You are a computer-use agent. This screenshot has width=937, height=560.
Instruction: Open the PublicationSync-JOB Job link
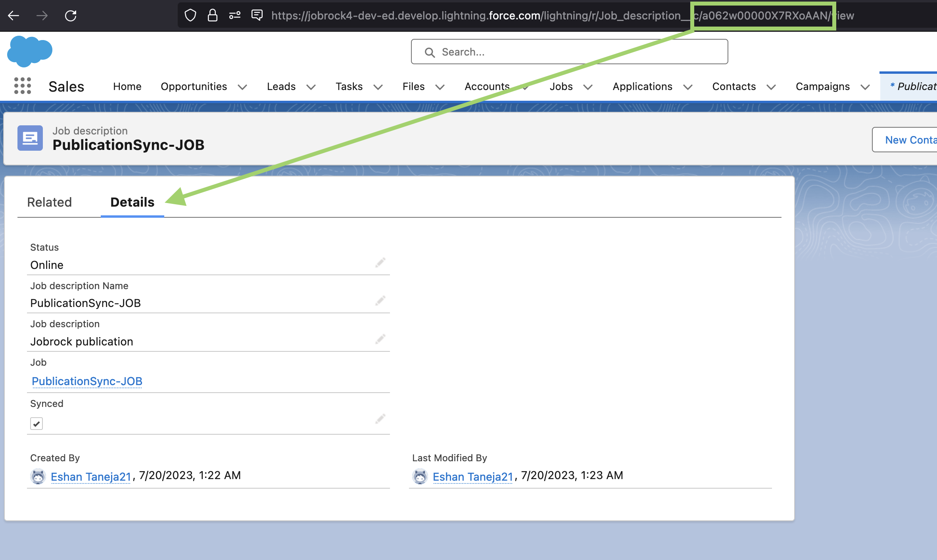(87, 381)
